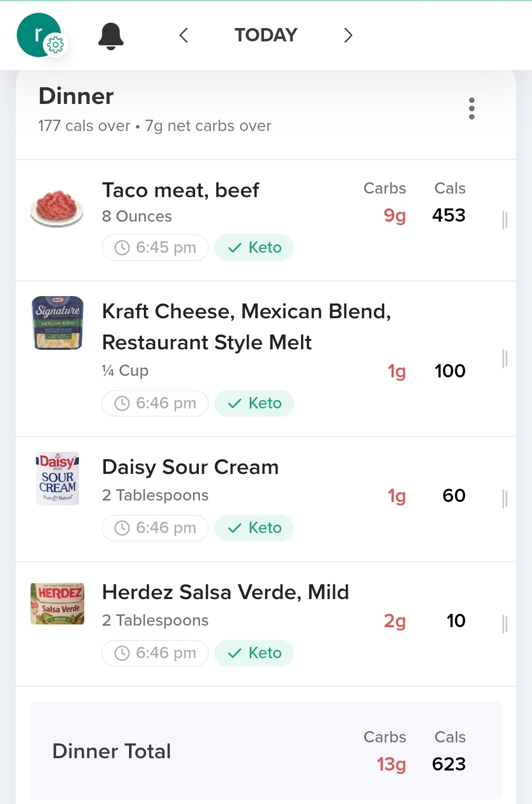Go to next day arrow
Image resolution: width=532 pixels, height=804 pixels.
click(348, 35)
